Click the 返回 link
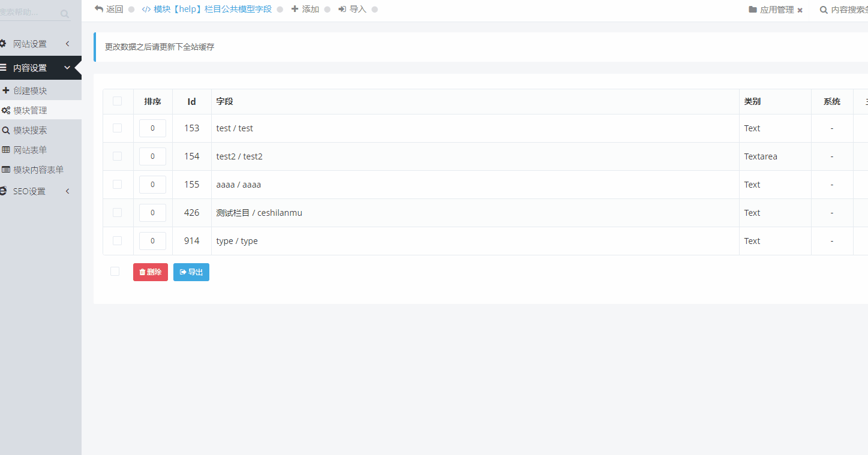 click(x=115, y=9)
